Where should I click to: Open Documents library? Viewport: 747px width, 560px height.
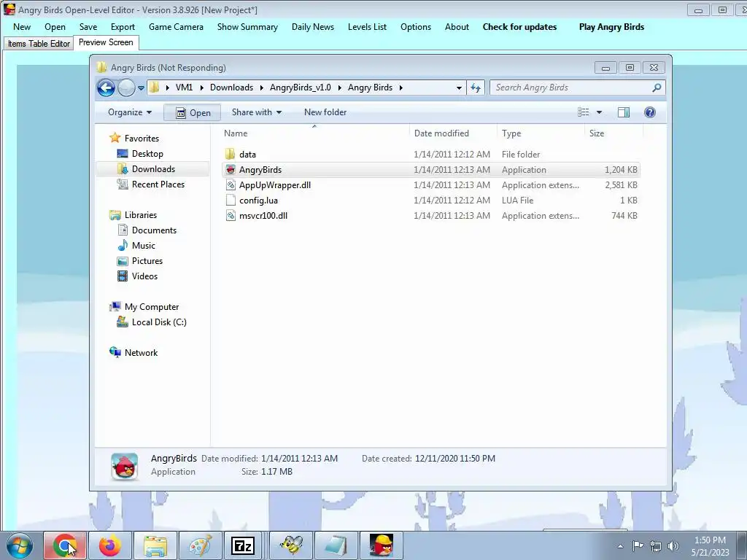(154, 230)
